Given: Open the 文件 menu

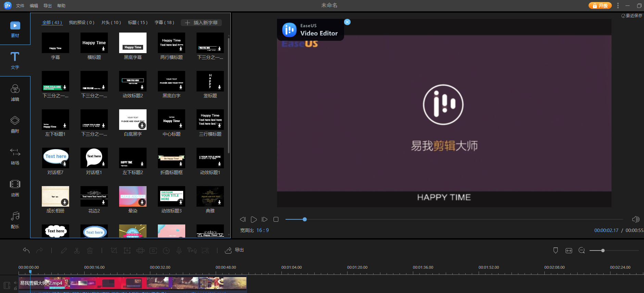Looking at the screenshot, I should [20, 6].
